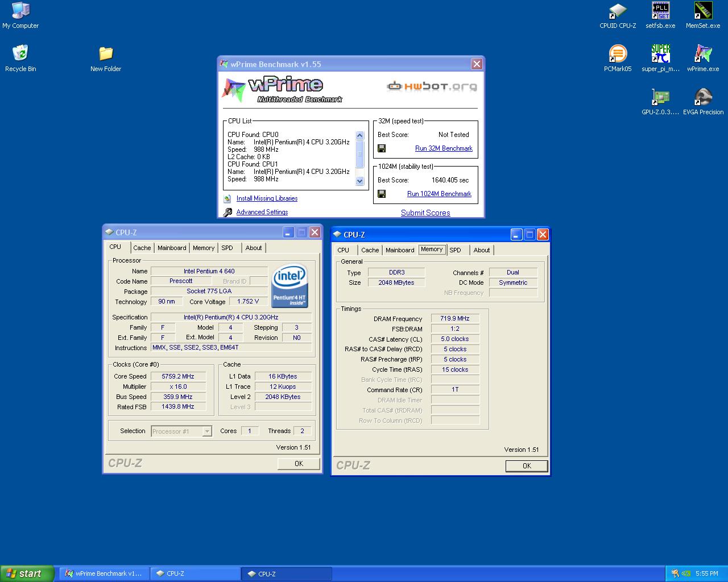Switch to first CPU-Z taskbar button

195,573
